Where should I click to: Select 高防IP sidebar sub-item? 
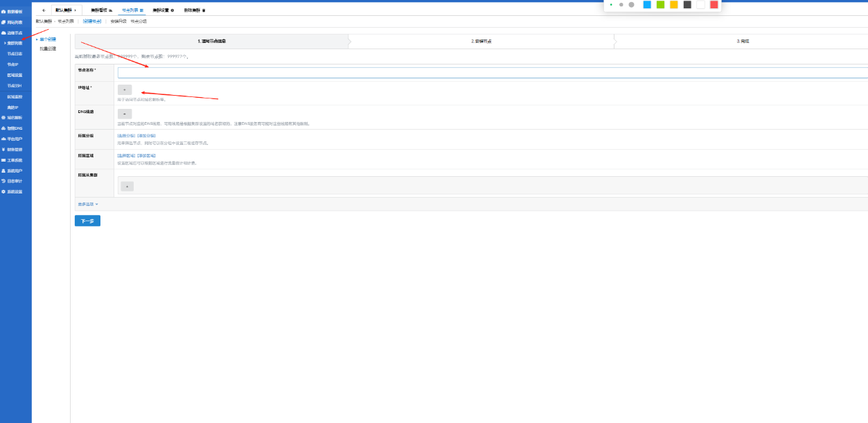point(12,107)
